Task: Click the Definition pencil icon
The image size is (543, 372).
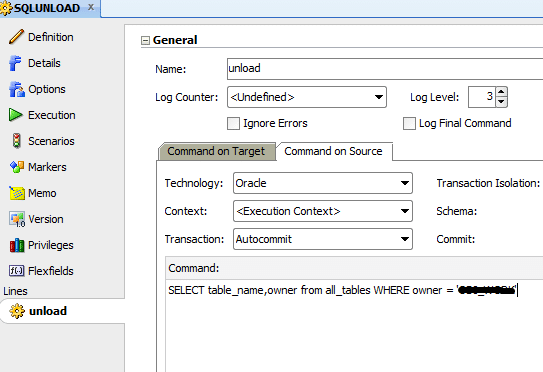Action: click(x=16, y=37)
